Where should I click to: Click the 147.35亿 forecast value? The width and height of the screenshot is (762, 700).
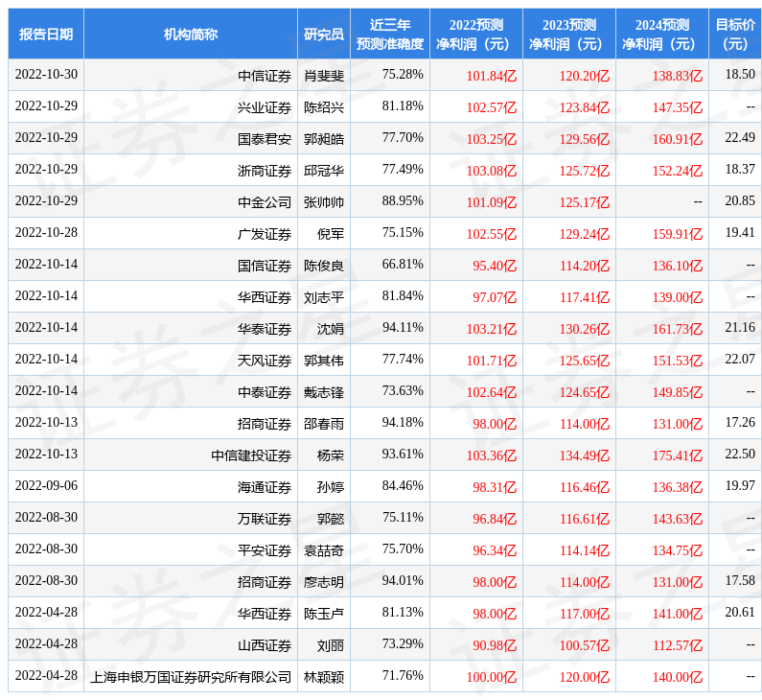[x=678, y=108]
